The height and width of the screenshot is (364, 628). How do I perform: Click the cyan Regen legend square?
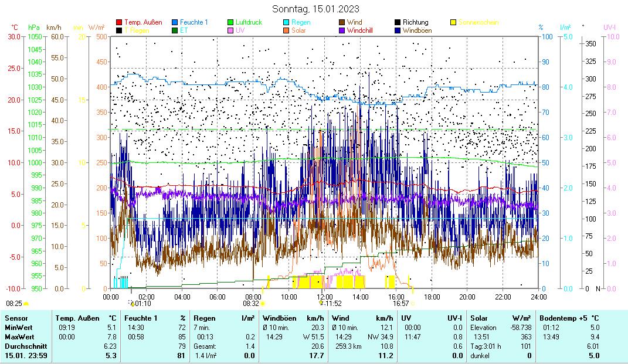coord(286,22)
